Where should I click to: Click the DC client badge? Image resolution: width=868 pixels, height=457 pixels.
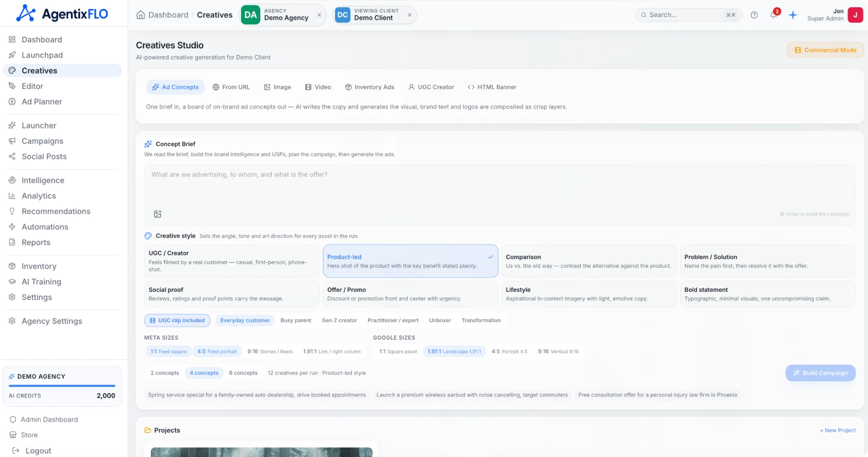point(343,15)
